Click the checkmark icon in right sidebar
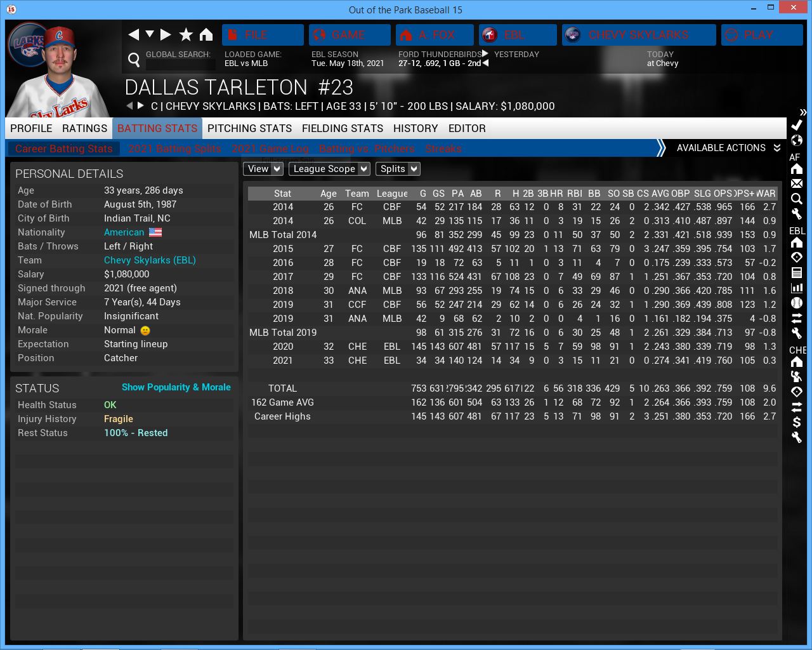Image resolution: width=812 pixels, height=650 pixels. [x=797, y=125]
